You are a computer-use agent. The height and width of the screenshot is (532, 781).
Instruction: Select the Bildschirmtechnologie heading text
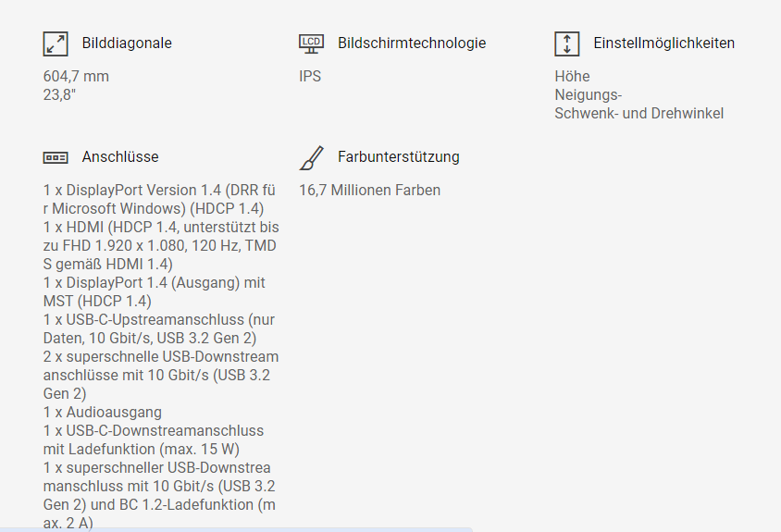click(x=412, y=43)
